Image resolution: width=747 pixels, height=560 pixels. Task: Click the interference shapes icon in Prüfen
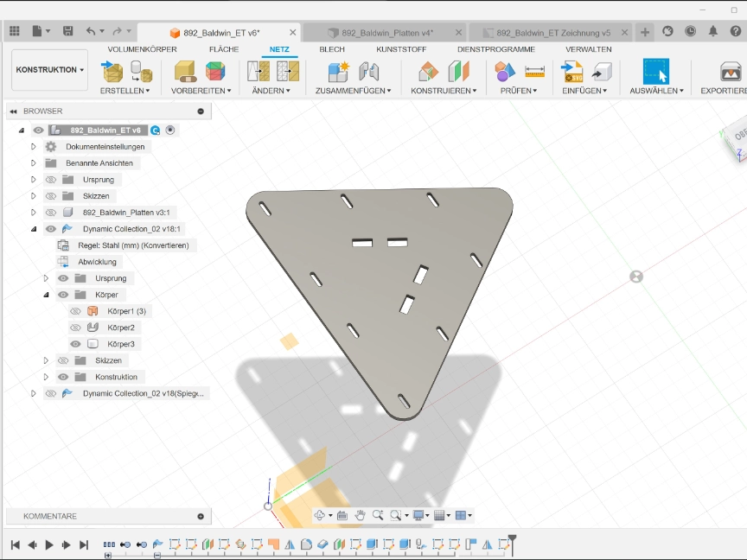(x=505, y=72)
